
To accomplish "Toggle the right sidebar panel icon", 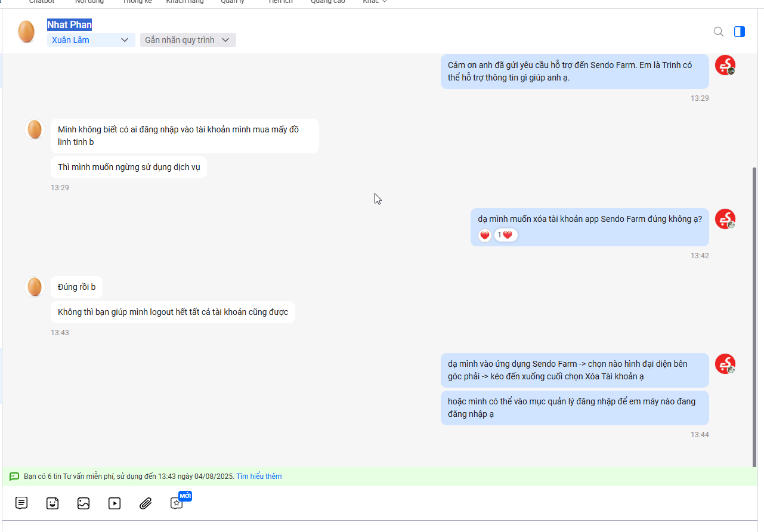I will [740, 32].
